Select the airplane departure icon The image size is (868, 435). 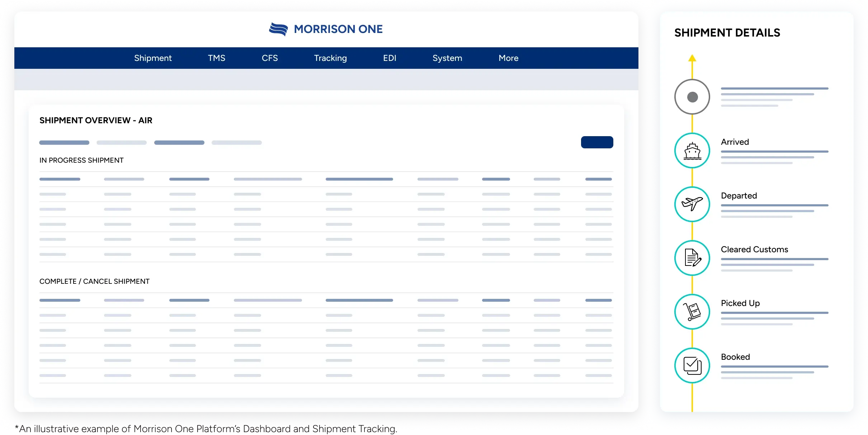(x=692, y=202)
